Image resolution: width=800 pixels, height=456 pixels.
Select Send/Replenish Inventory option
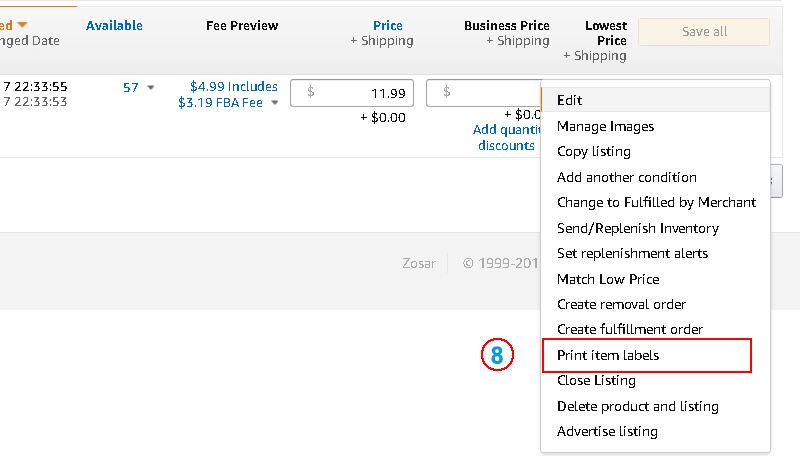638,228
